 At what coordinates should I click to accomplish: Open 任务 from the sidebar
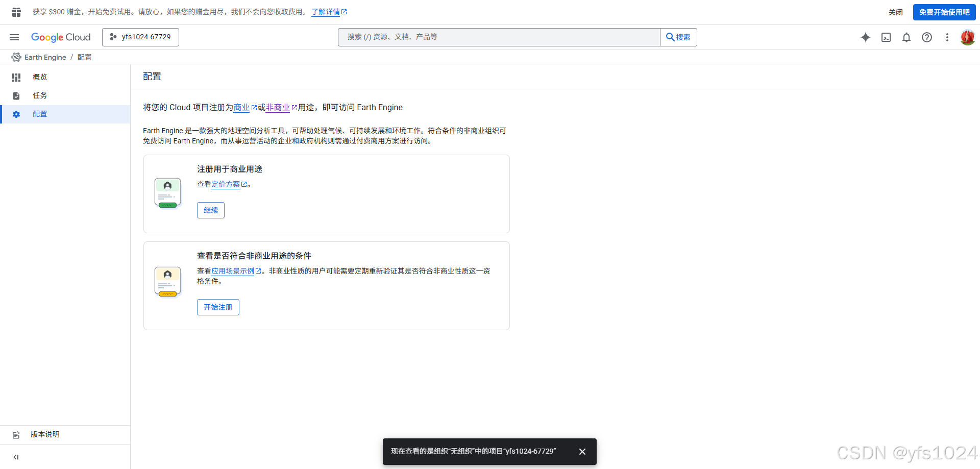coord(39,95)
